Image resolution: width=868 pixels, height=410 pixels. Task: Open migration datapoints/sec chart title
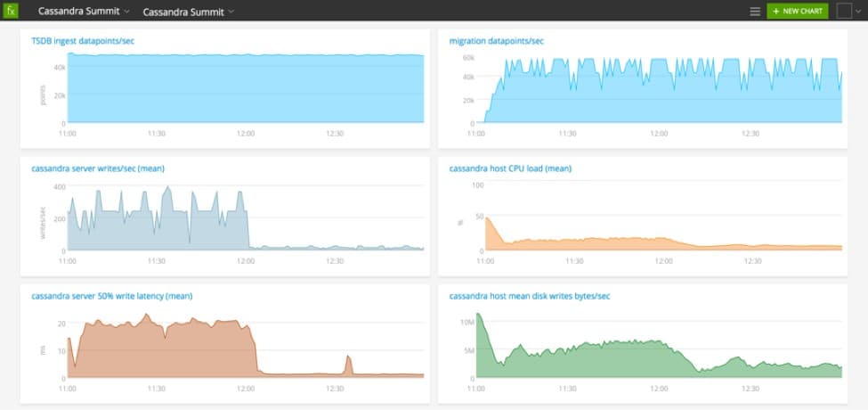coord(497,41)
